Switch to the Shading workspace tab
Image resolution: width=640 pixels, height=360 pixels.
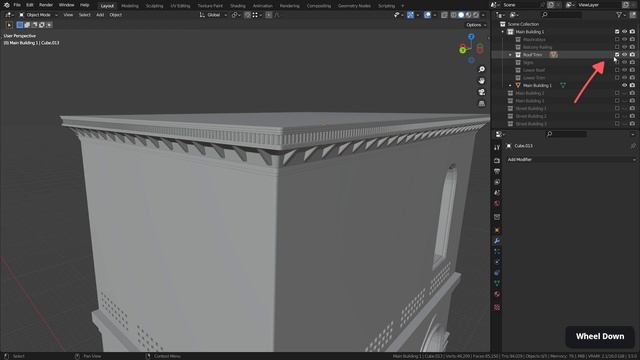238,6
